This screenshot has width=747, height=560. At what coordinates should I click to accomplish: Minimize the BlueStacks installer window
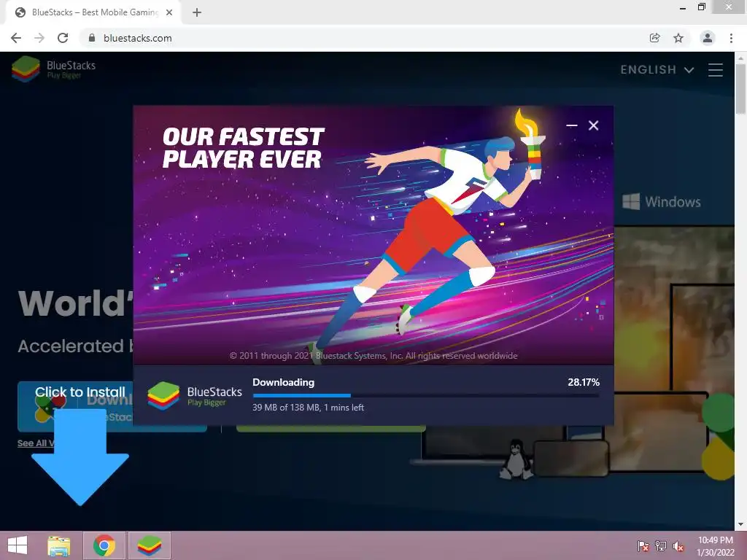click(572, 125)
